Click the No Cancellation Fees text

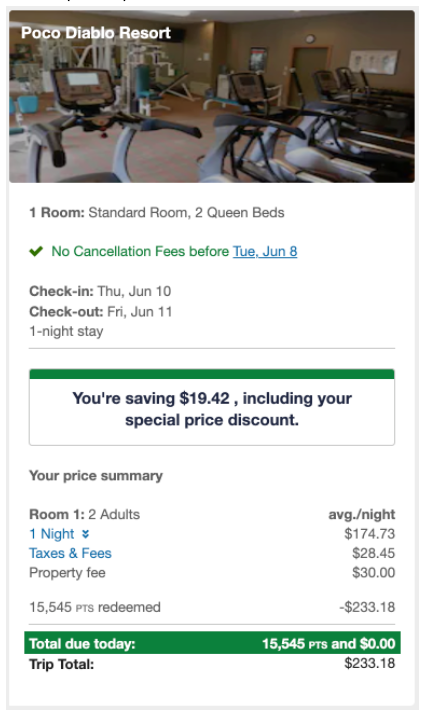140,251
